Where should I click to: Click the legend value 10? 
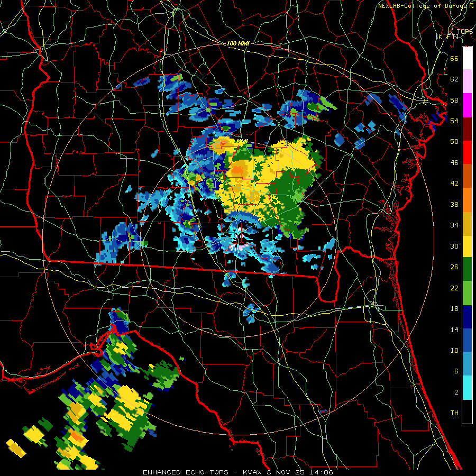tap(454, 351)
